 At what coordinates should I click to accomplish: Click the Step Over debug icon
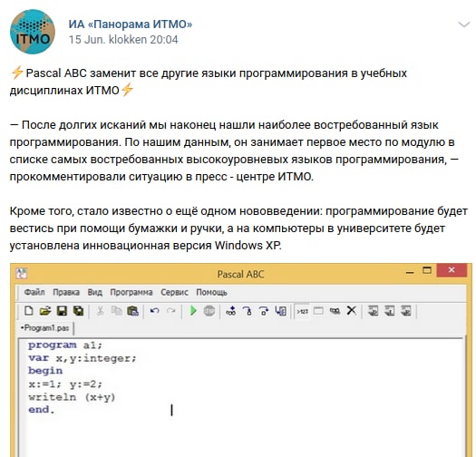[x=264, y=311]
